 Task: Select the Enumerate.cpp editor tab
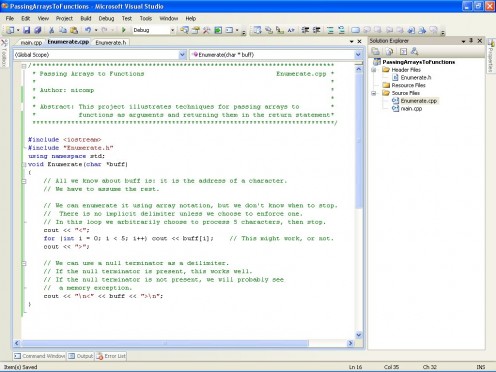(x=68, y=42)
